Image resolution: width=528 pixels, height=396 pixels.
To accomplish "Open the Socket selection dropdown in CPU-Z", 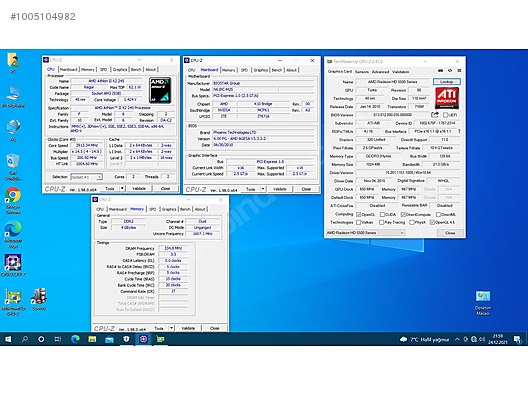I will (86, 177).
